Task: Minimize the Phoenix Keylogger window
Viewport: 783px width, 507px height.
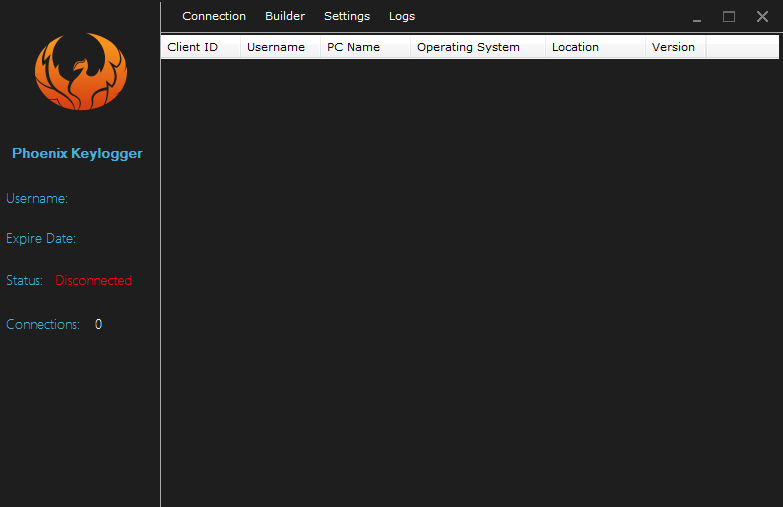Action: pos(697,18)
